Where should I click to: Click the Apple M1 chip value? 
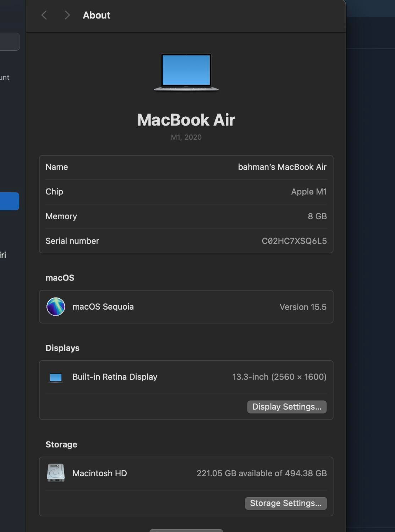click(309, 192)
